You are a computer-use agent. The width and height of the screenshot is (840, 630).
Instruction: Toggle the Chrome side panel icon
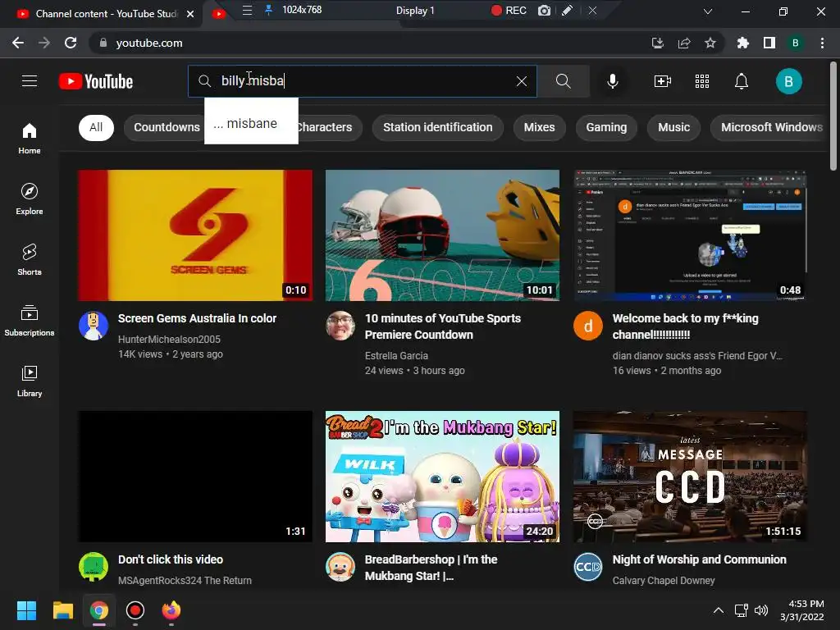(x=769, y=43)
